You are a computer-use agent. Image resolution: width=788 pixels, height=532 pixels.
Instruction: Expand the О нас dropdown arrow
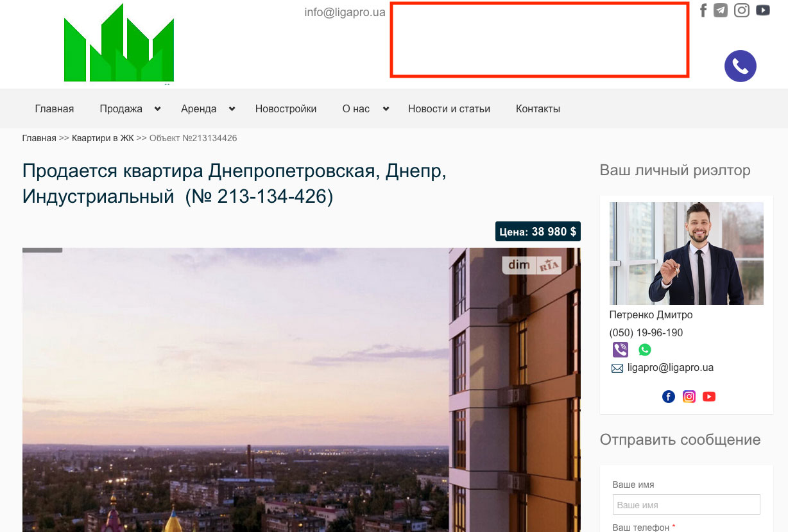point(386,109)
